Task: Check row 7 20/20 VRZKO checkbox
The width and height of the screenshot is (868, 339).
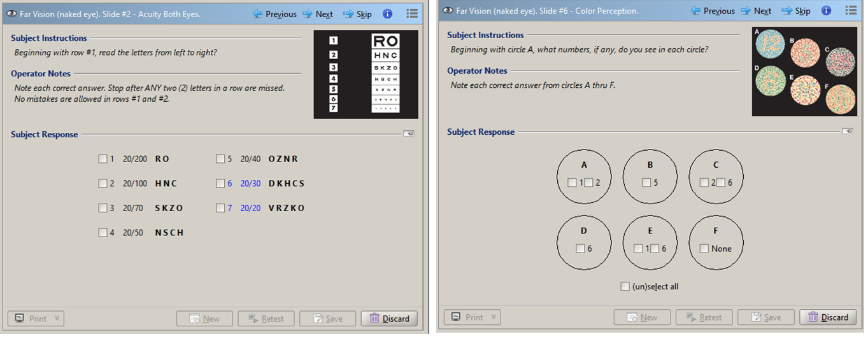Action: [220, 208]
